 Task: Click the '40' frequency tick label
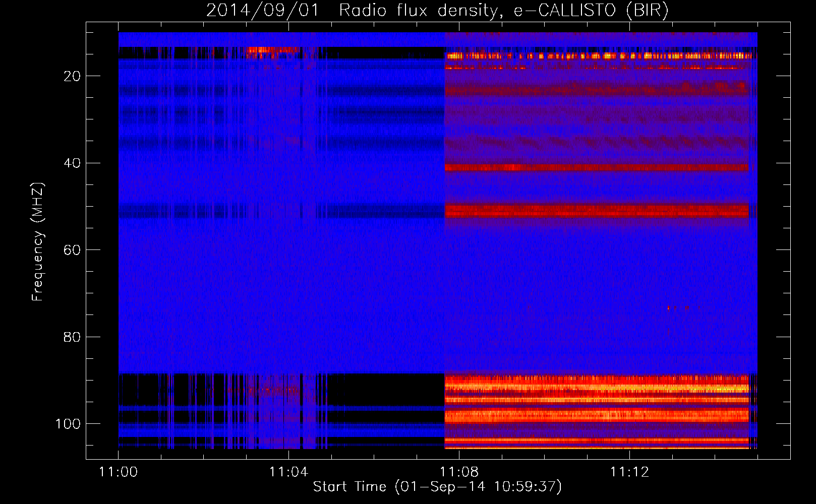tap(72, 163)
